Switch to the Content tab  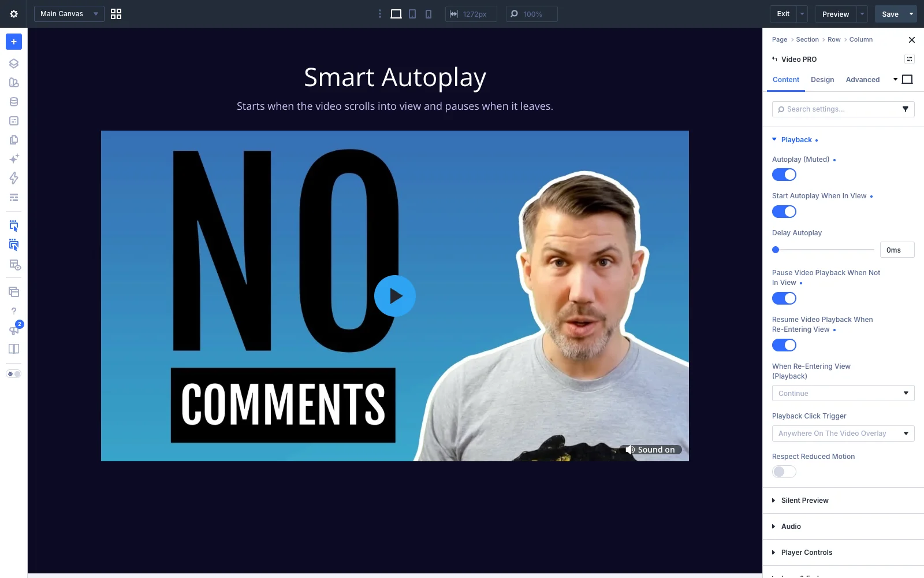pos(786,80)
